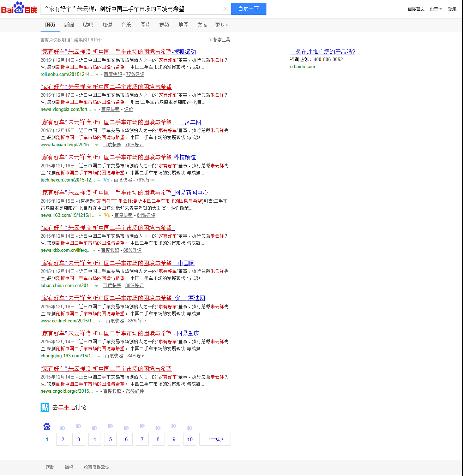This screenshot has height=476, width=463.
Task: Open the 知道 tab
Action: click(x=107, y=25)
